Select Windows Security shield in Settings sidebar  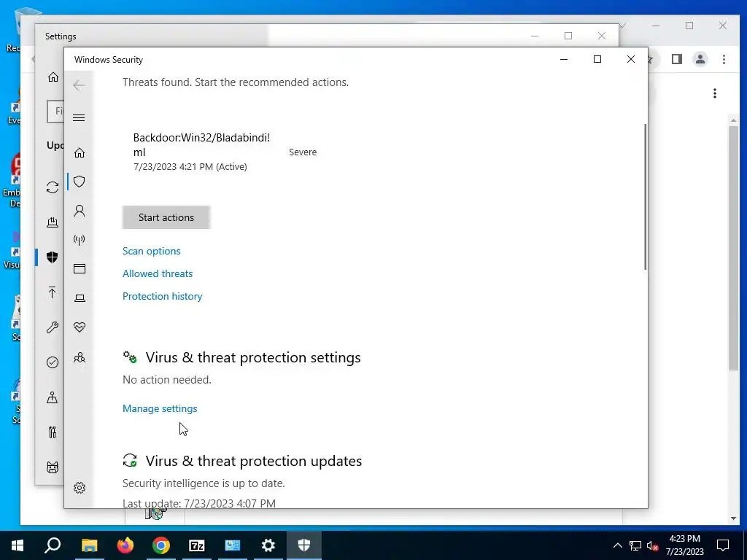53,257
